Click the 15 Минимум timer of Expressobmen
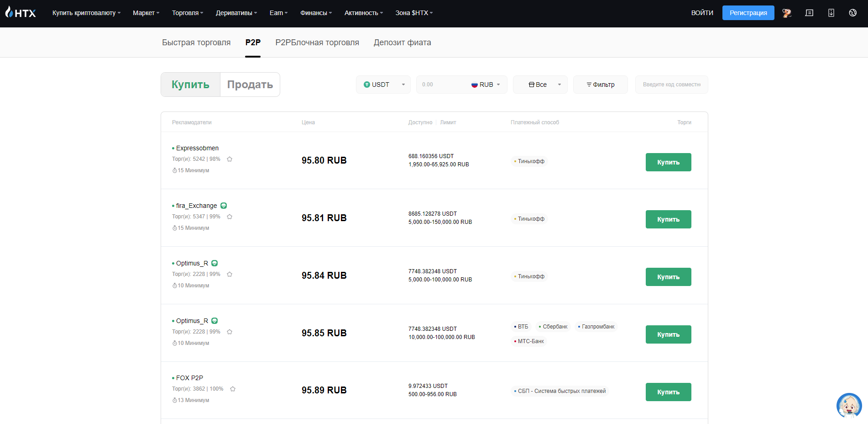Viewport: 868px width, 424px height. tap(191, 170)
